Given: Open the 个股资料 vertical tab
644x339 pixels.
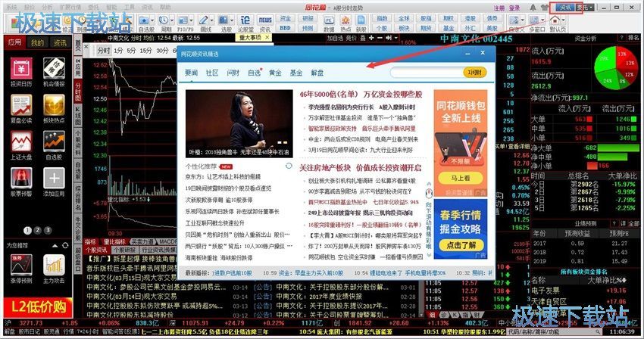Looking at the screenshot, I should click(78, 142).
